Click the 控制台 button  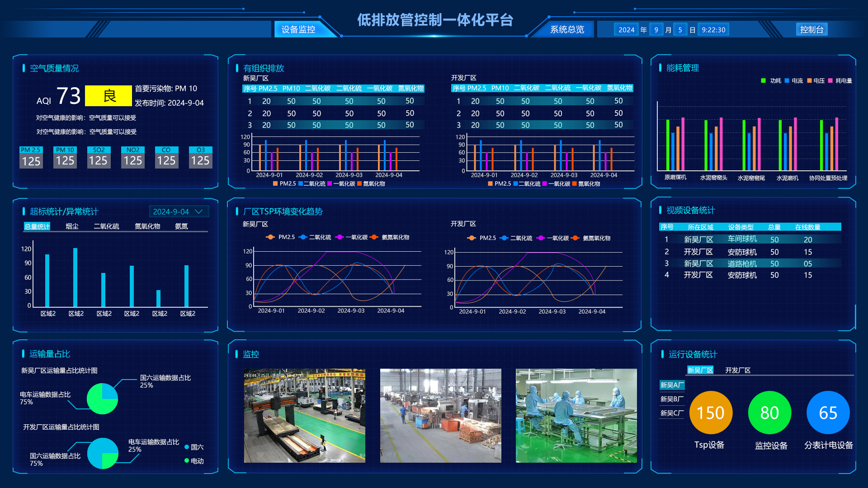pos(811,29)
